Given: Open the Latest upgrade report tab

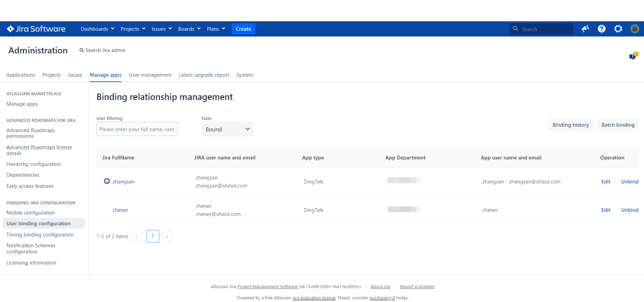Looking at the screenshot, I should [x=204, y=75].
